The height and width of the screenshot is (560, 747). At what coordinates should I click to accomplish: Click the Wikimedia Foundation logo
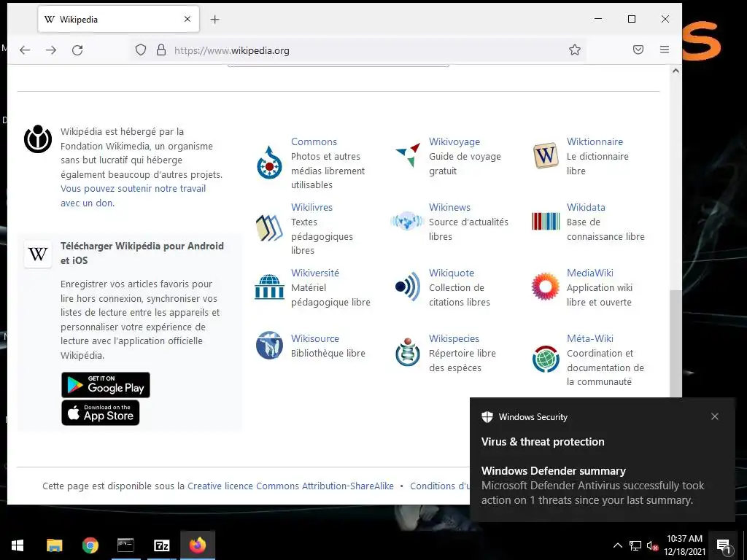click(x=38, y=139)
